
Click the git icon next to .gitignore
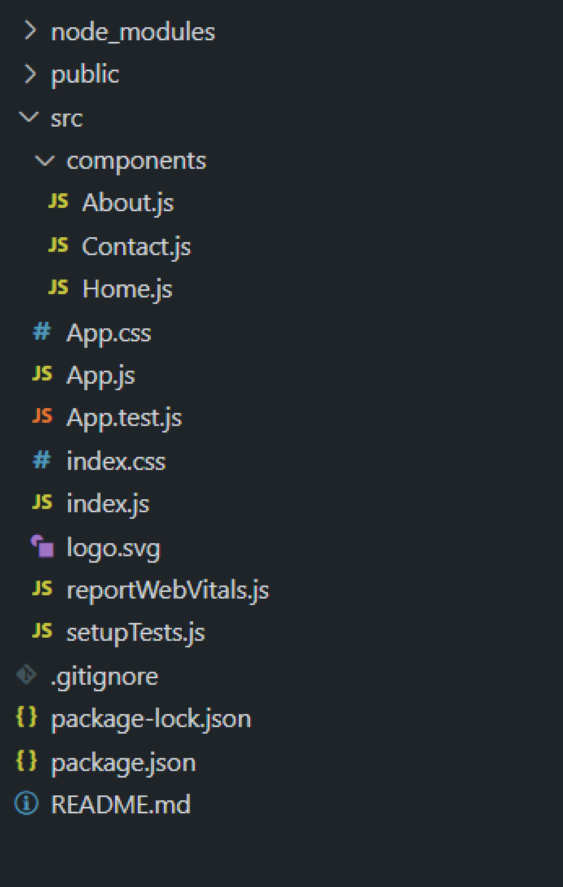tap(26, 675)
